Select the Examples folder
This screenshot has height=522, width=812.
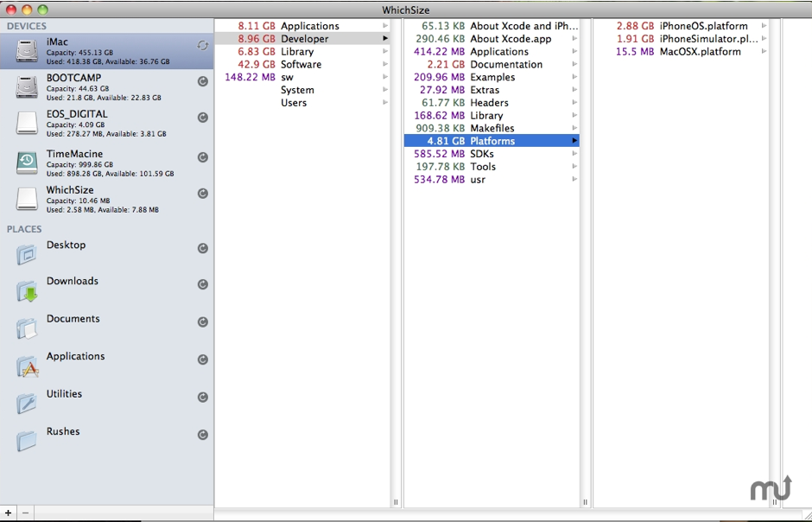pos(492,77)
